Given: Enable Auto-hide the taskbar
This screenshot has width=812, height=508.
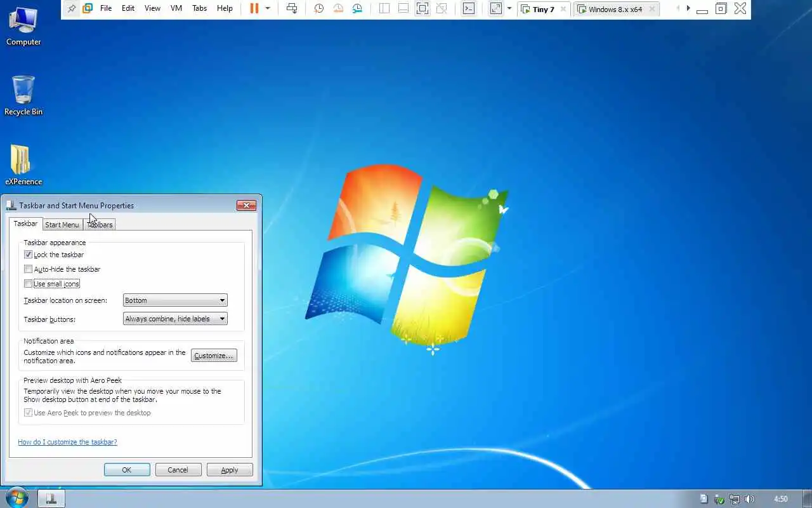Looking at the screenshot, I should click(x=28, y=269).
